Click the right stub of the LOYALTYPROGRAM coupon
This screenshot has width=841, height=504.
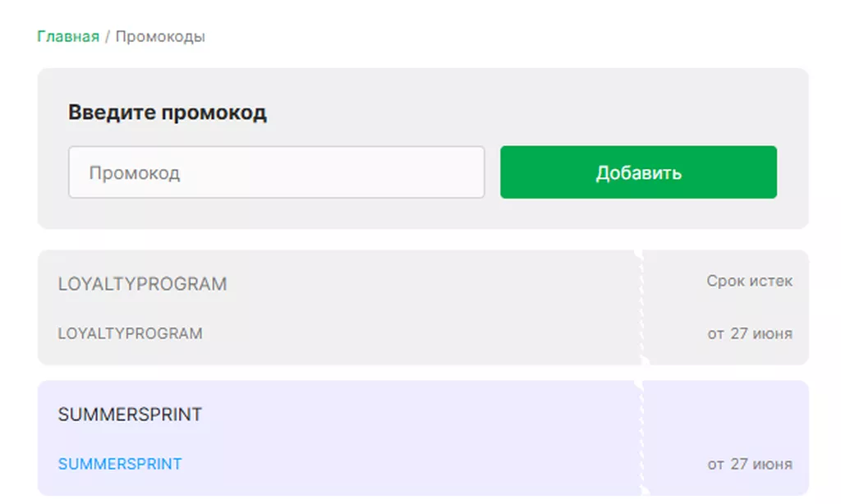[725, 307]
